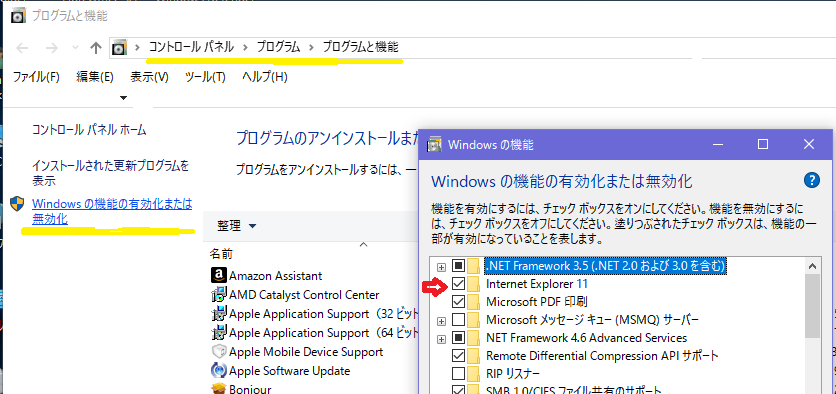The height and width of the screenshot is (394, 836).
Task: Click chevron before コントロール パネル in address bar
Action: tap(138, 47)
